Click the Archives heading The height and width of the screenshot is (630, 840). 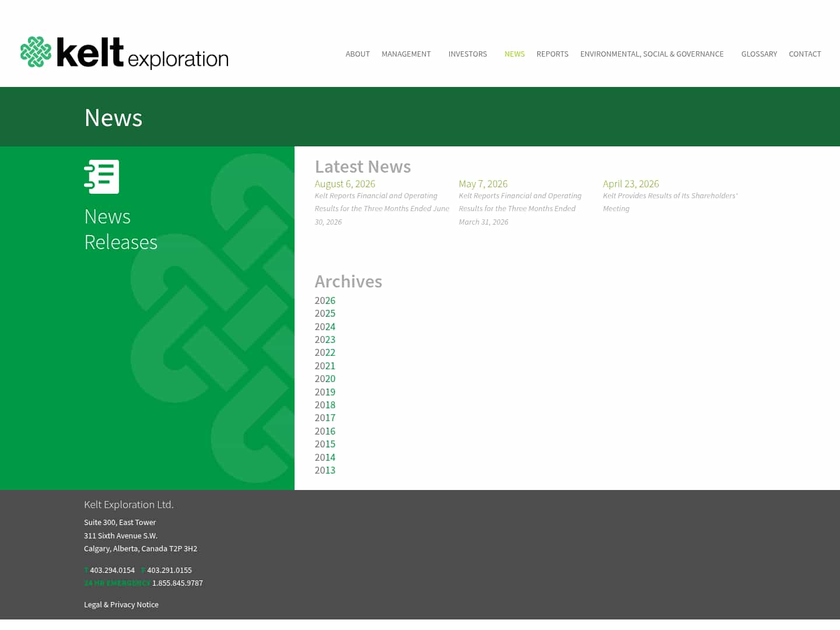pyautogui.click(x=348, y=281)
